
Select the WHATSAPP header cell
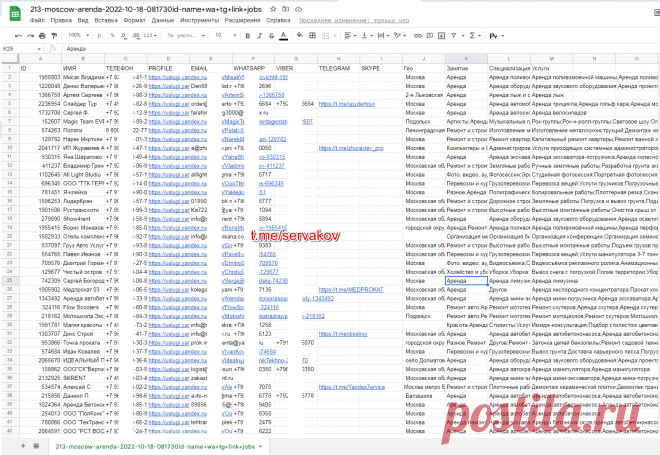(253, 68)
